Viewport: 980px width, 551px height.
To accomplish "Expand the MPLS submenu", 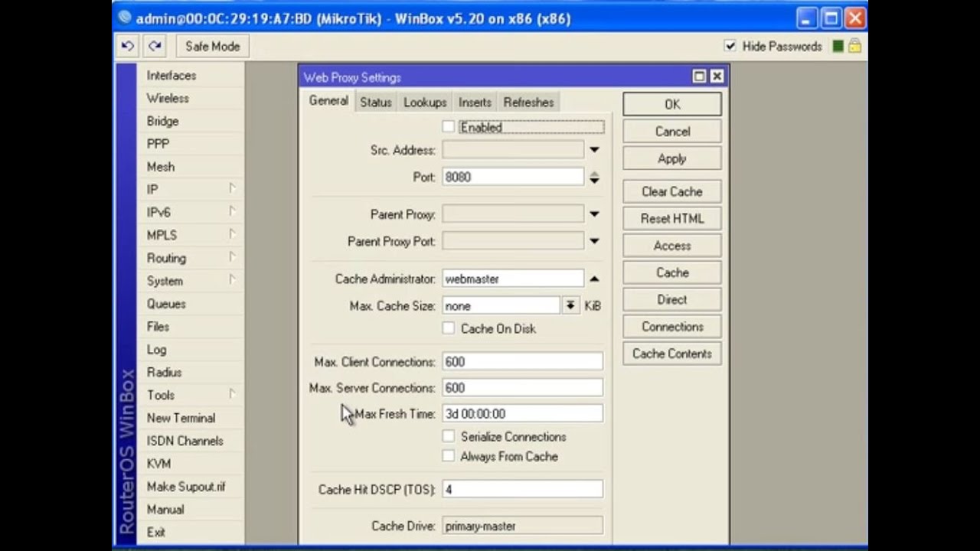I will point(232,235).
